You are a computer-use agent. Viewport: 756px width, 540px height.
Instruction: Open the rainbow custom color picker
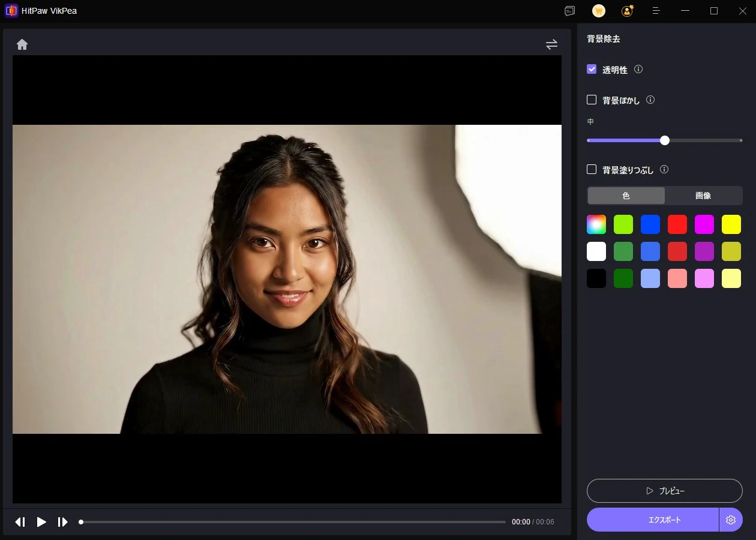coord(596,224)
